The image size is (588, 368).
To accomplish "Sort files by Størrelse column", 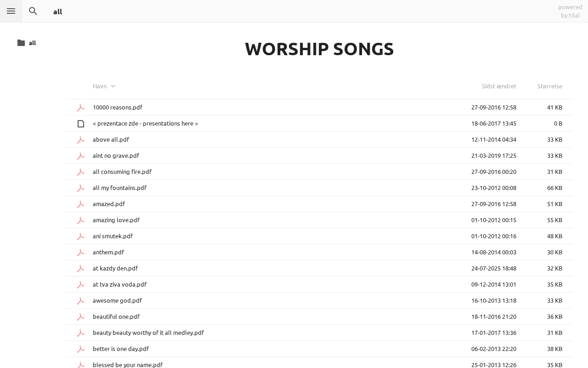I will click(550, 86).
